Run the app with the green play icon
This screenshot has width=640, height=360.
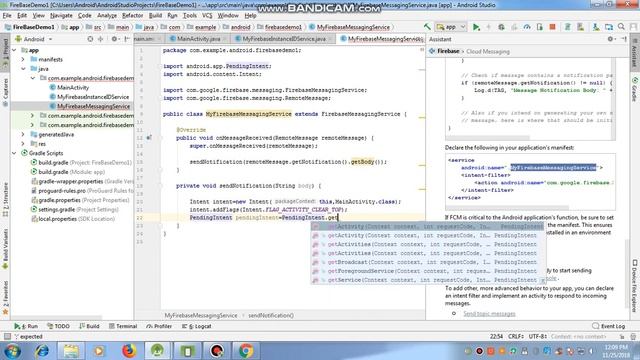click(476, 27)
